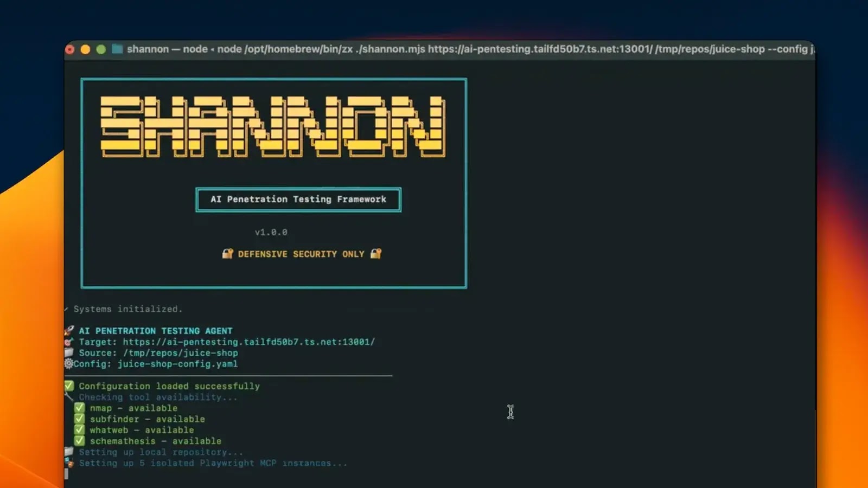Click the left padlock in DEFENSIVE SECURITY ONLY
This screenshot has width=868, height=488.
click(x=228, y=253)
